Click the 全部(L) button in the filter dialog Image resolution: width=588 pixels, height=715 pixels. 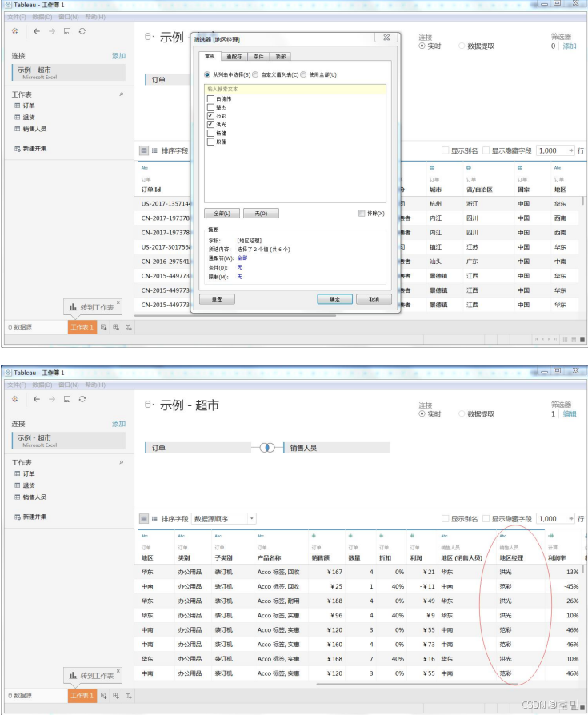tap(222, 214)
